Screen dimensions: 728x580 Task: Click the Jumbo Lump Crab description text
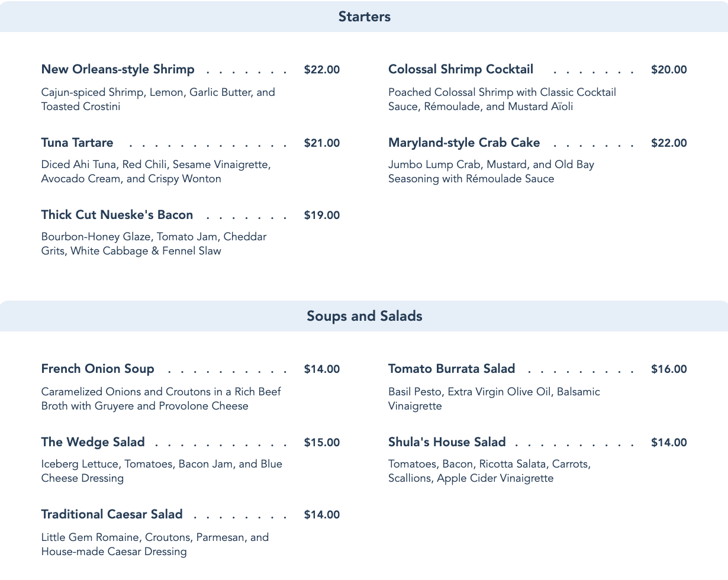[491, 172]
